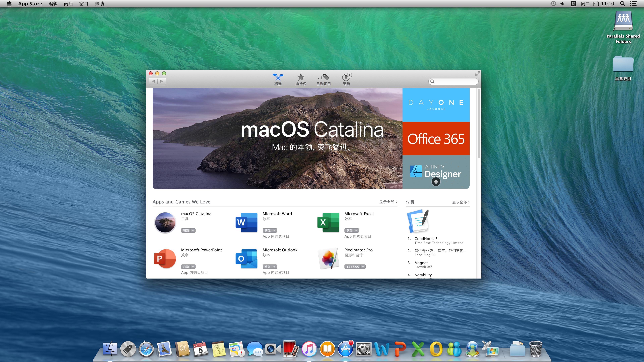Click the 获取 button for Microsoft PowerPoint
644x362 pixels.
[x=186, y=267]
